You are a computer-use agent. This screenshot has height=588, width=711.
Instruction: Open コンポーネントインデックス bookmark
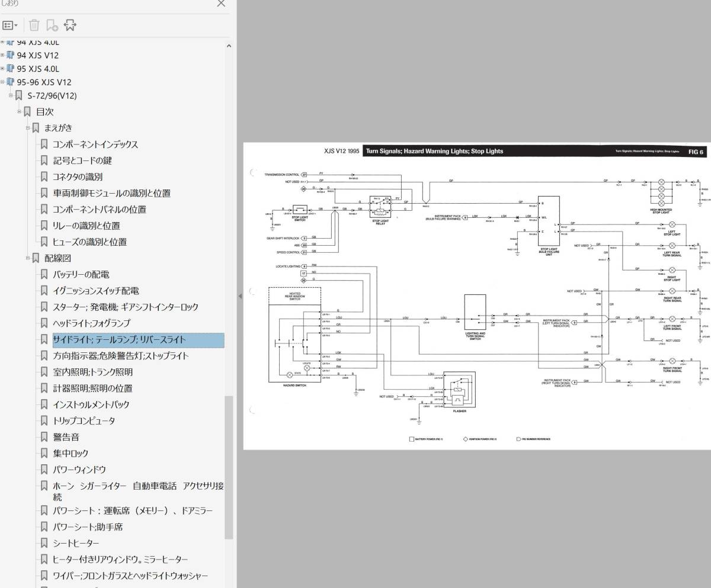pyautogui.click(x=95, y=144)
